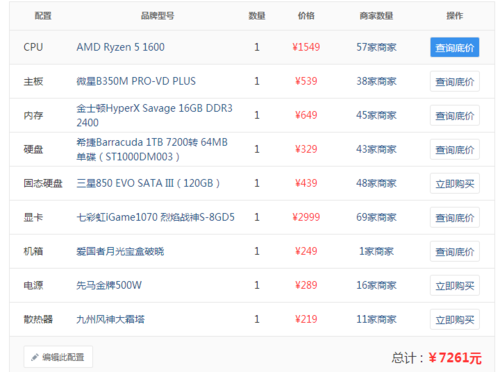Open the AMD Ryzen 5 1600 product link
Viewport: 500px width, 372px height.
pos(120,47)
